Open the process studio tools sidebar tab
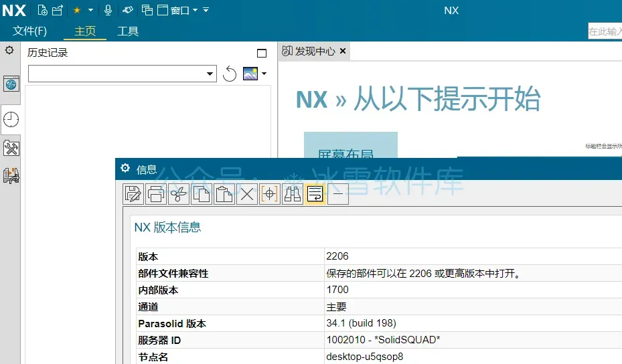The height and width of the screenshot is (364, 622). [x=11, y=149]
